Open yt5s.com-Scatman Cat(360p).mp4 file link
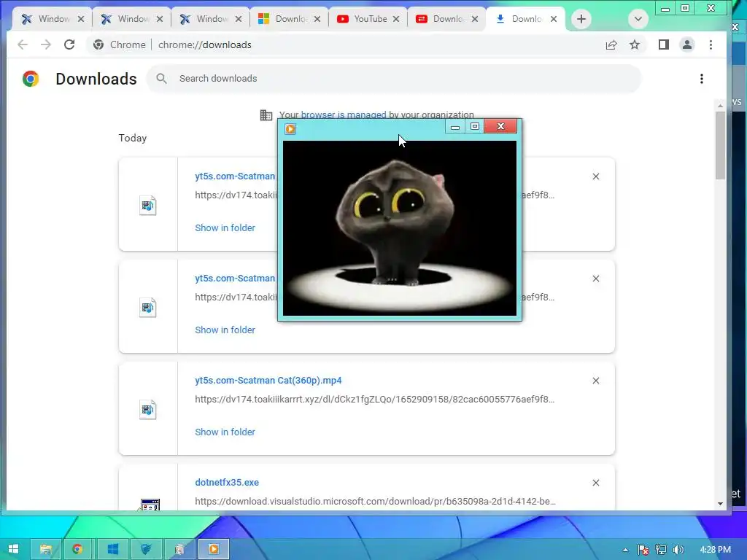The height and width of the screenshot is (560, 747). [x=268, y=381]
